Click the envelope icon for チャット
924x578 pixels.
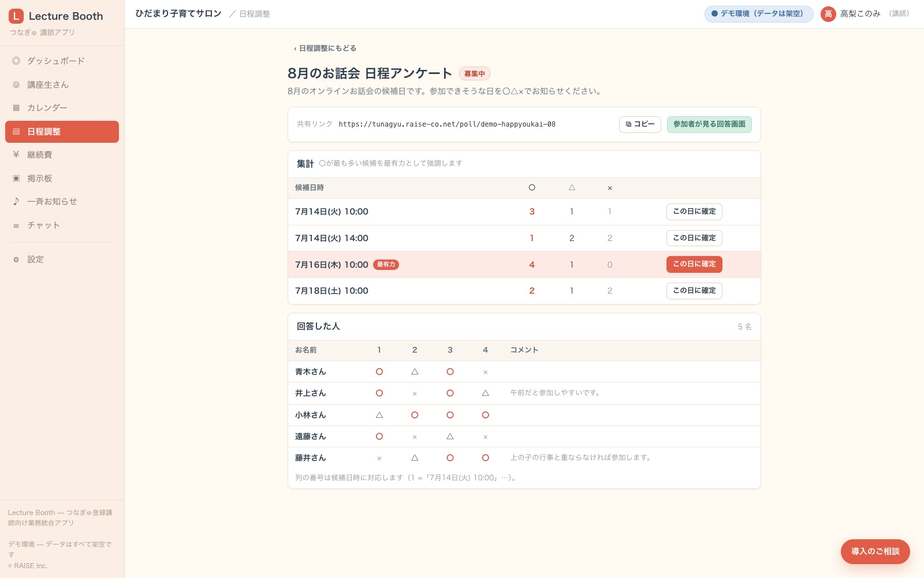tap(16, 225)
